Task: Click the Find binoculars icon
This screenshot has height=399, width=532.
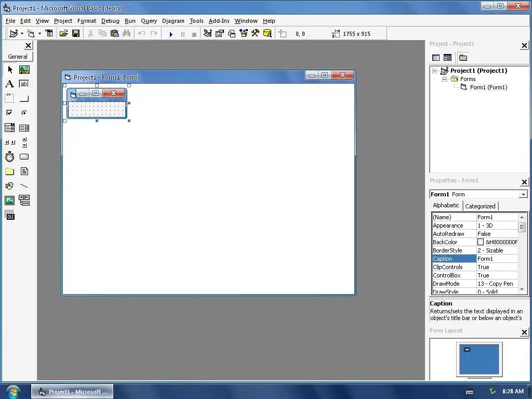Action: [x=127, y=33]
